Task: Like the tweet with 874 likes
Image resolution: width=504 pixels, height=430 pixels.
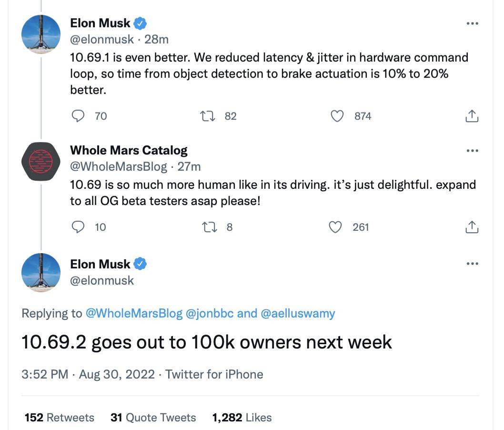Action: point(337,116)
